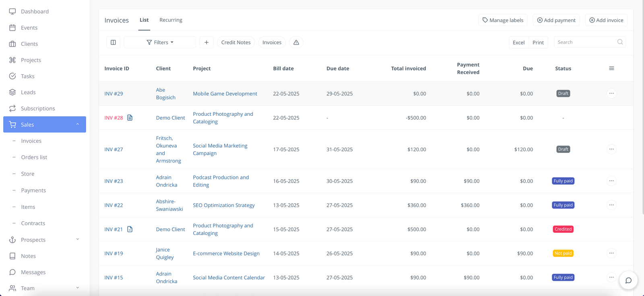This screenshot has width=644, height=296.
Task: Open the chat bubble widget
Action: coord(628,280)
